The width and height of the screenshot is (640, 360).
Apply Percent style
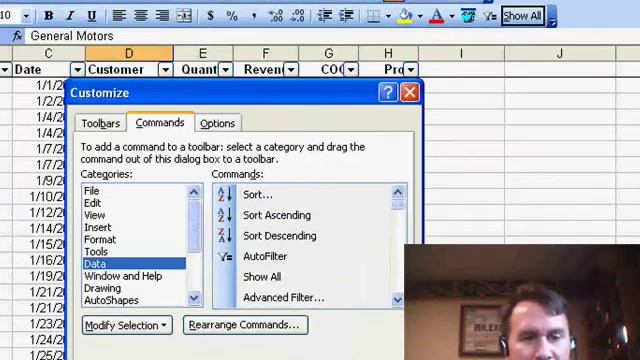(232, 16)
